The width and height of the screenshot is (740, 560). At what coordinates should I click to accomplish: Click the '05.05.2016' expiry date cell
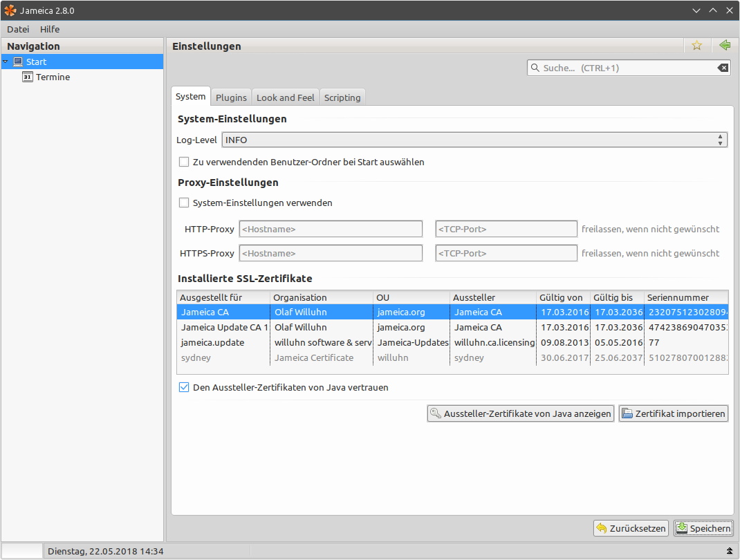619,342
